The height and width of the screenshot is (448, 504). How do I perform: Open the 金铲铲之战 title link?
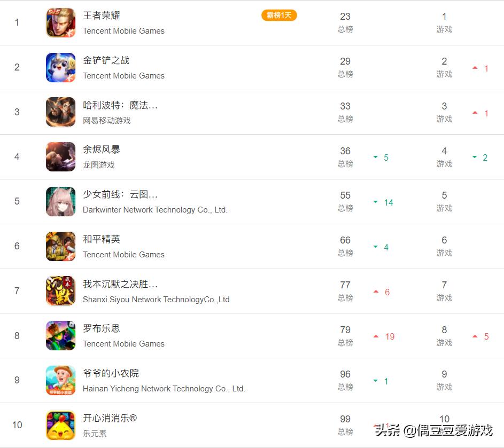tap(106, 60)
